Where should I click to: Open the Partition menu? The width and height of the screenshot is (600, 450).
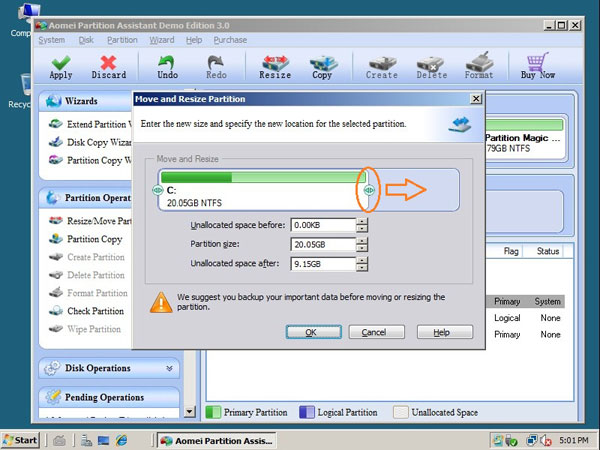pyautogui.click(x=122, y=40)
